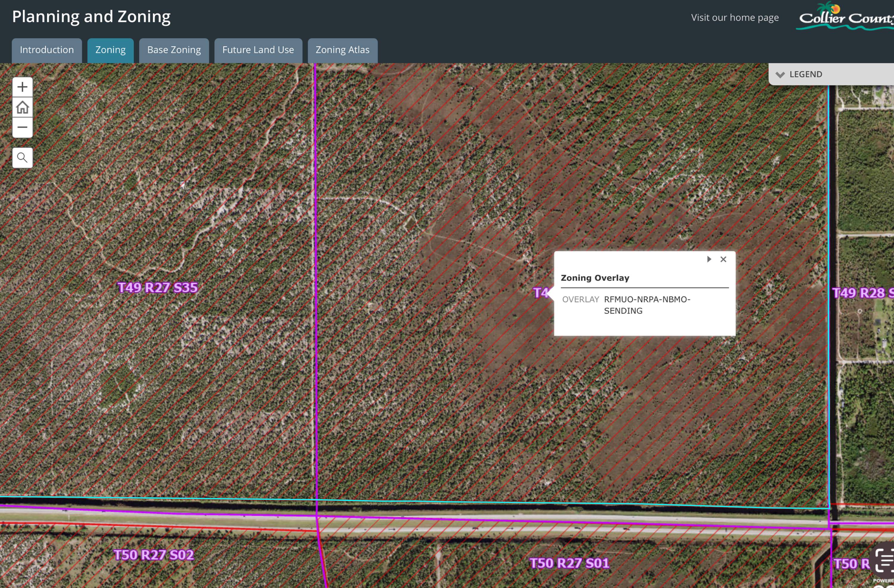Screen dimensions: 894x588
Task: Reset map to home extent
Action: 22,108
